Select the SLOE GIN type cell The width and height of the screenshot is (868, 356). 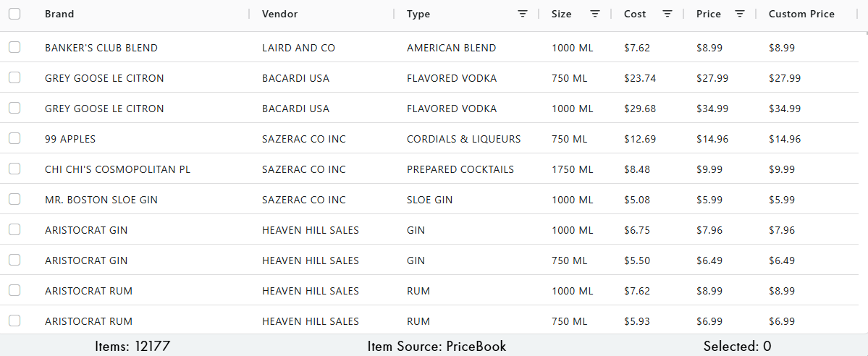[429, 200]
